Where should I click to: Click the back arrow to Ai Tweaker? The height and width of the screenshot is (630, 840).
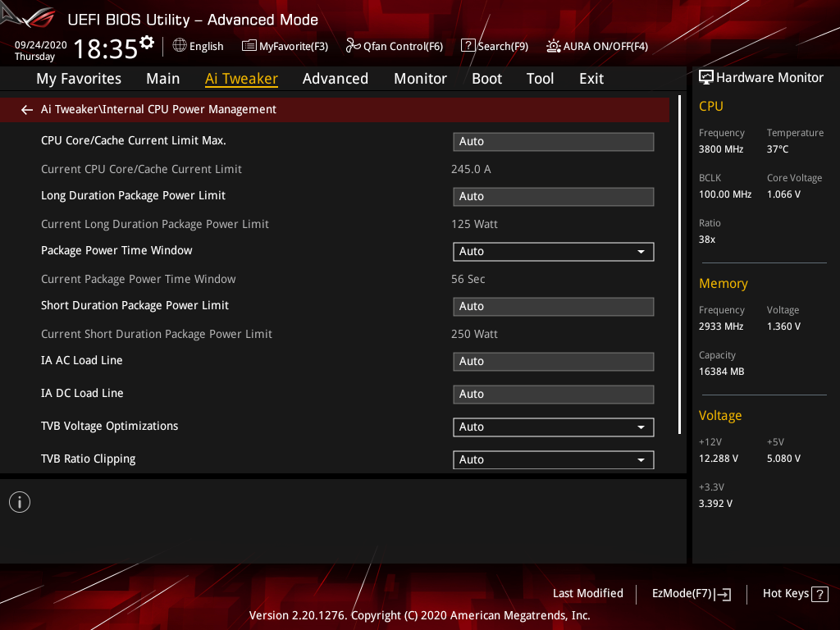[27, 110]
